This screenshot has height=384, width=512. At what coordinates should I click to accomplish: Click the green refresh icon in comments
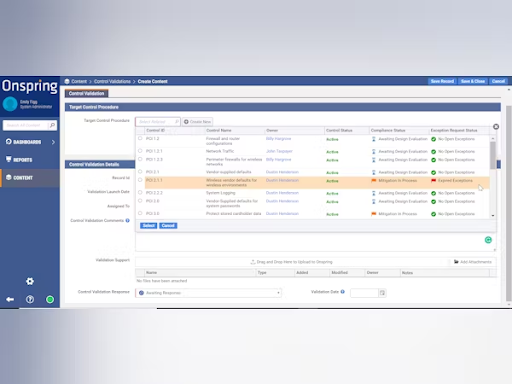point(488,240)
